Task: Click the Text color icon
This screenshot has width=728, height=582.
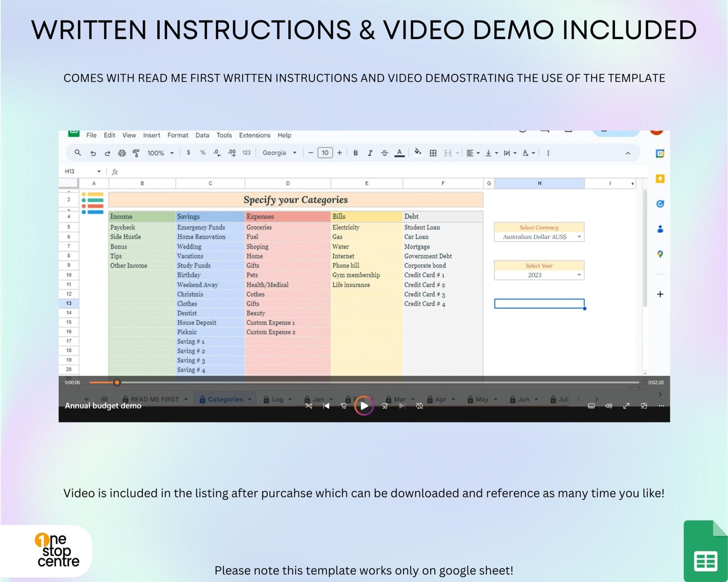Action: tap(400, 153)
